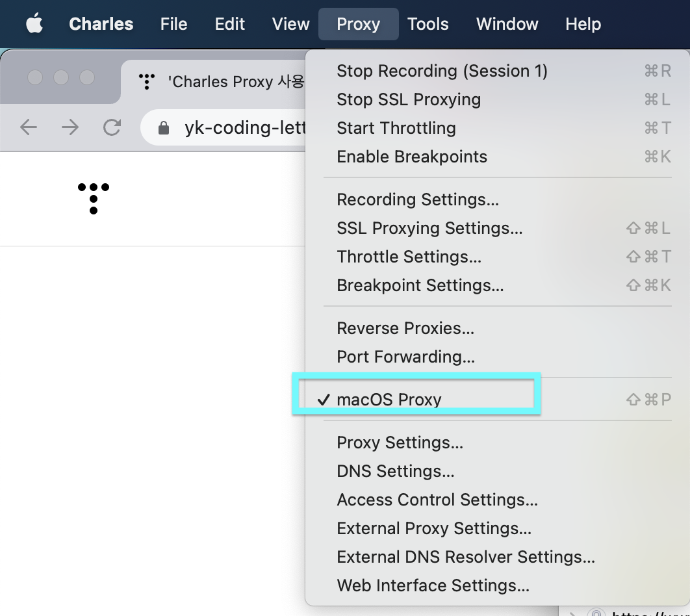
Task: Go back in the browser window
Action: pyautogui.click(x=29, y=127)
